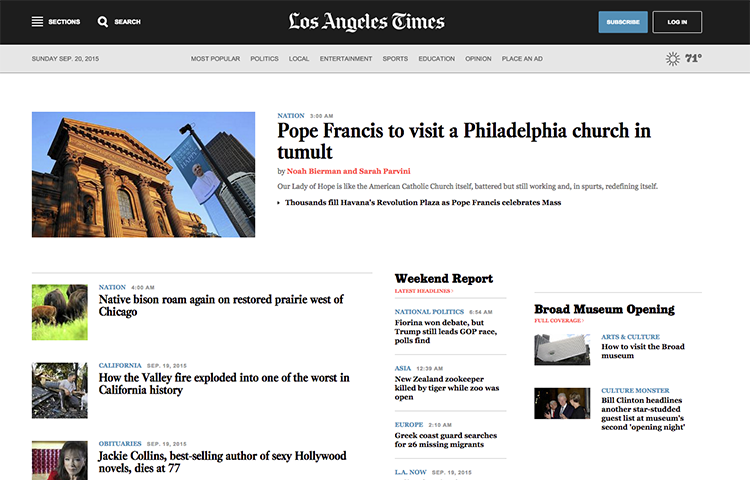Open the Broad Museum Opening heading
This screenshot has height=480, width=750.
[x=605, y=309]
